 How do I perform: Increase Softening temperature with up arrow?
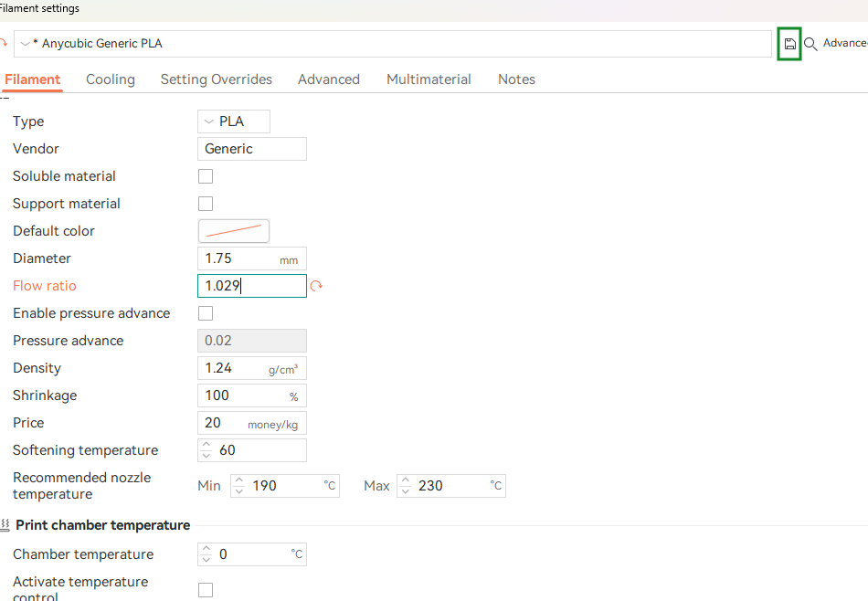[x=206, y=446]
